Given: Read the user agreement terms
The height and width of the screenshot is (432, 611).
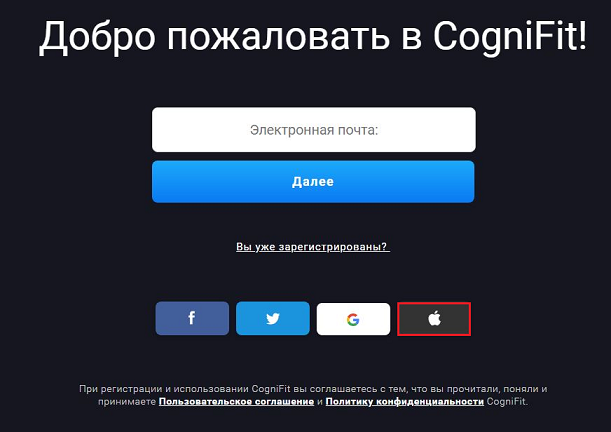Looking at the screenshot, I should pyautogui.click(x=237, y=401).
